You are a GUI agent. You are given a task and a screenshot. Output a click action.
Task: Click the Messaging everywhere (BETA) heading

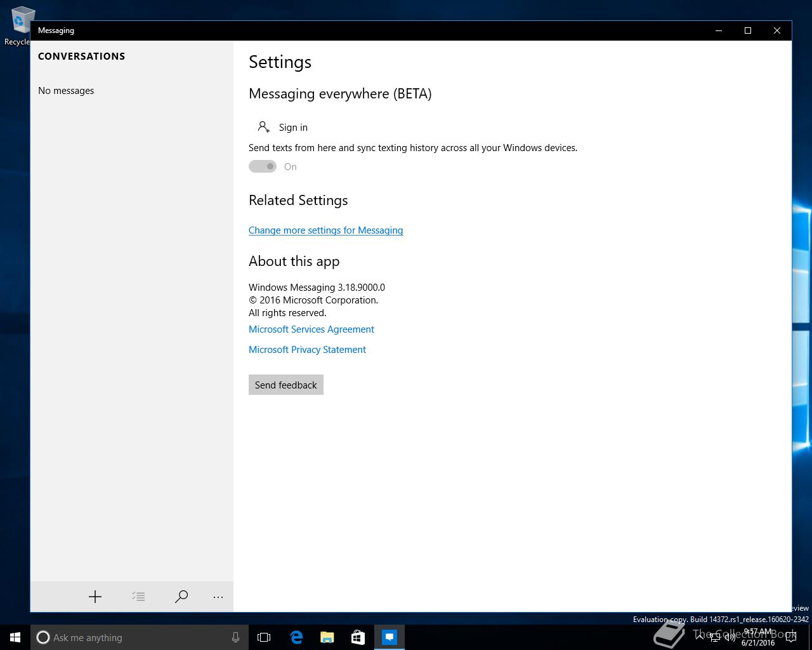pyautogui.click(x=340, y=94)
